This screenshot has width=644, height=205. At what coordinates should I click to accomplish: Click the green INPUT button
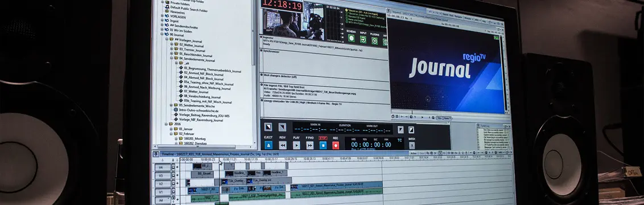pos(363,39)
